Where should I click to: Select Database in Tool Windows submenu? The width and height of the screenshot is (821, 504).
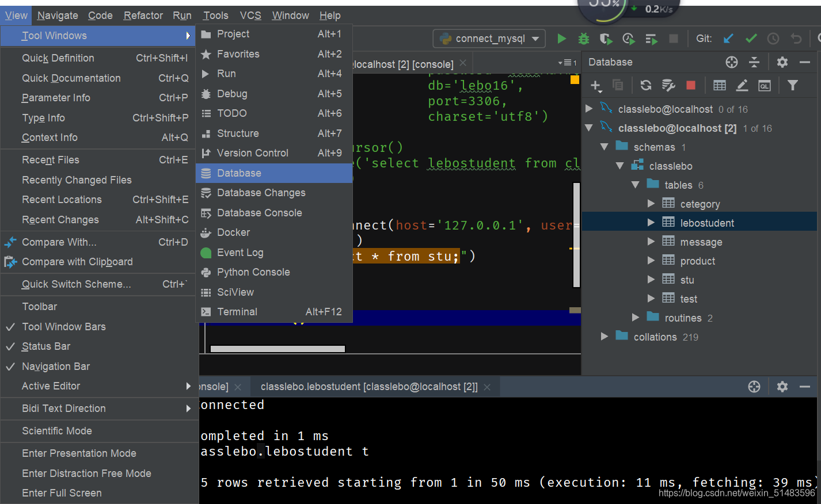tap(274, 173)
